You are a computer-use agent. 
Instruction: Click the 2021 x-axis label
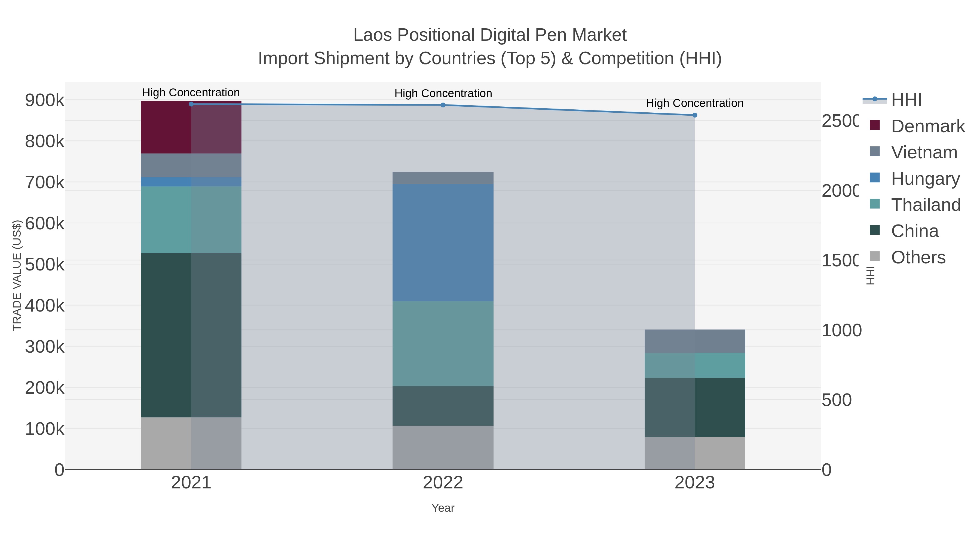191,483
